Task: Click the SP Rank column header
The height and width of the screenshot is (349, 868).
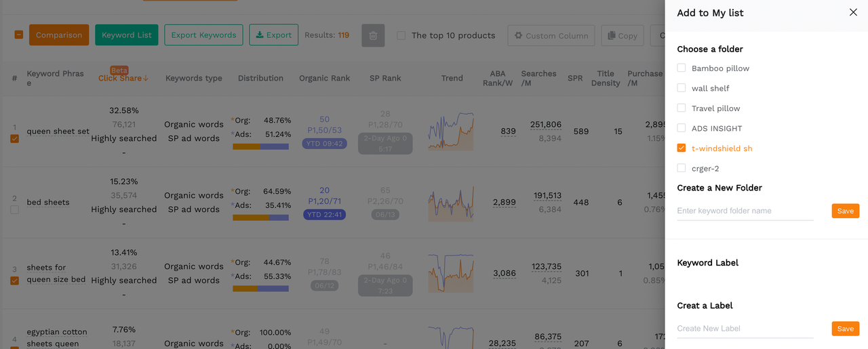Action: pyautogui.click(x=385, y=78)
